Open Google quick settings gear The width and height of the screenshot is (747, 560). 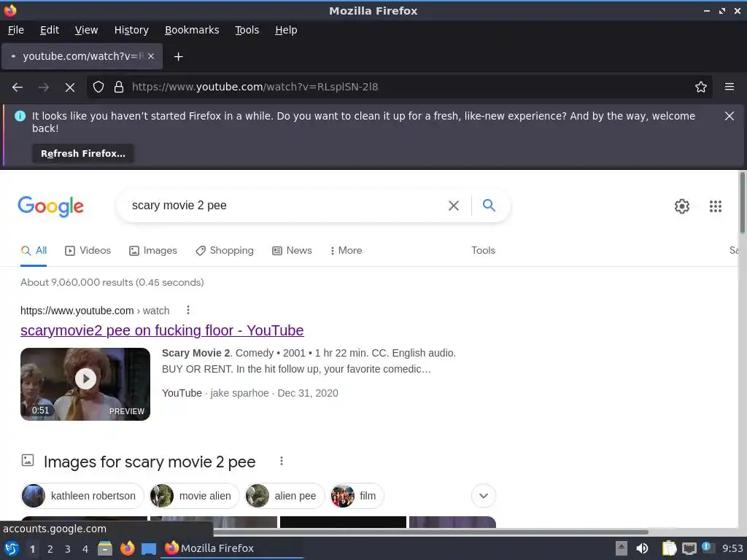(682, 206)
